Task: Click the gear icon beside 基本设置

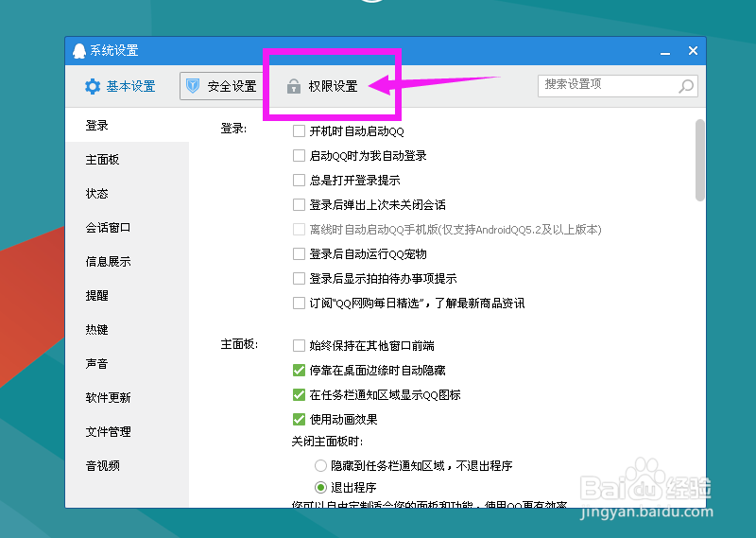Action: tap(93, 86)
